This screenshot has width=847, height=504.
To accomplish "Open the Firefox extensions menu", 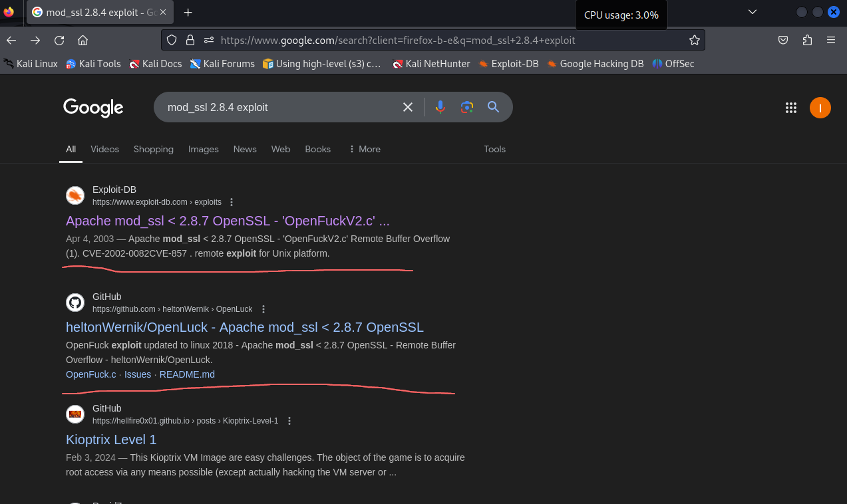I will click(807, 40).
